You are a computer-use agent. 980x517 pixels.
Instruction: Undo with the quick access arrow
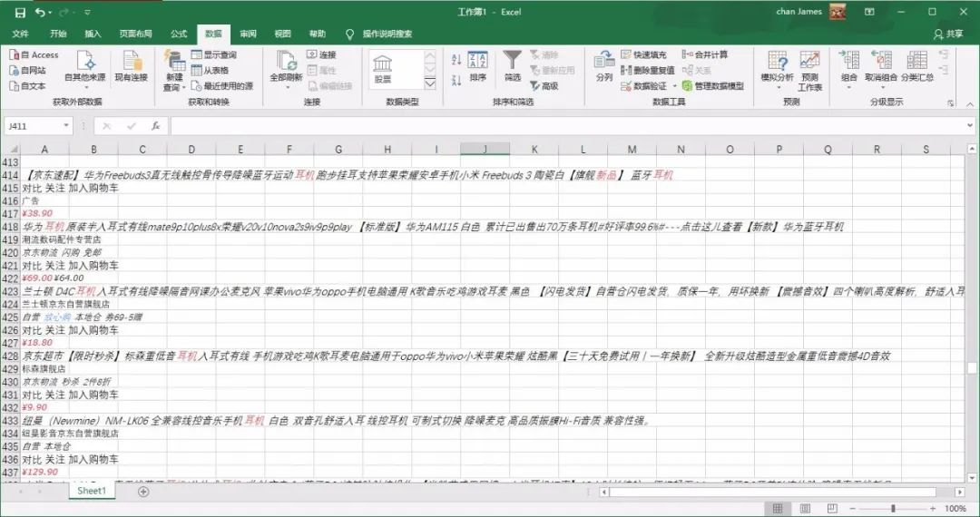tap(40, 12)
